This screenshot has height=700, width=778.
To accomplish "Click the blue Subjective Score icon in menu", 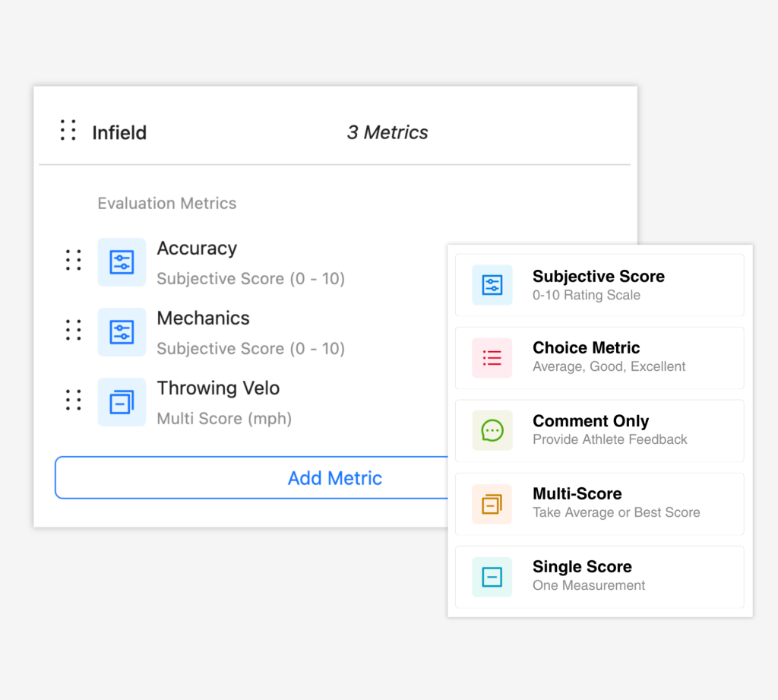I will coord(492,285).
